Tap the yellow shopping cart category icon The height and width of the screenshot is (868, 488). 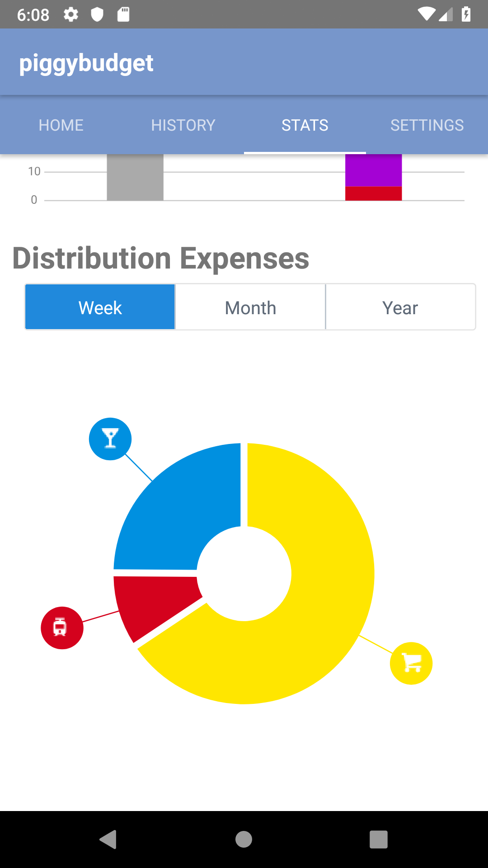click(411, 663)
